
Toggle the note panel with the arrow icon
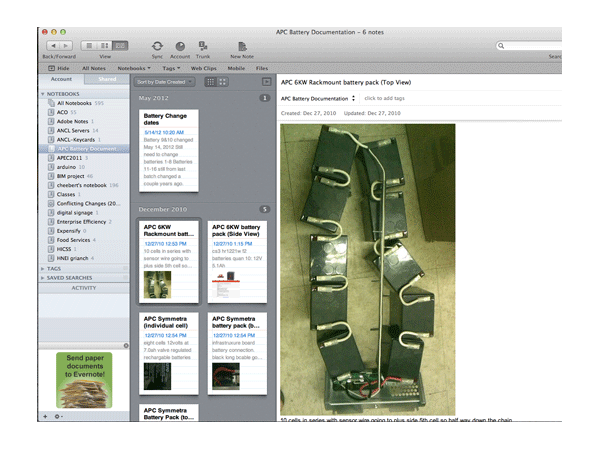[x=266, y=82]
